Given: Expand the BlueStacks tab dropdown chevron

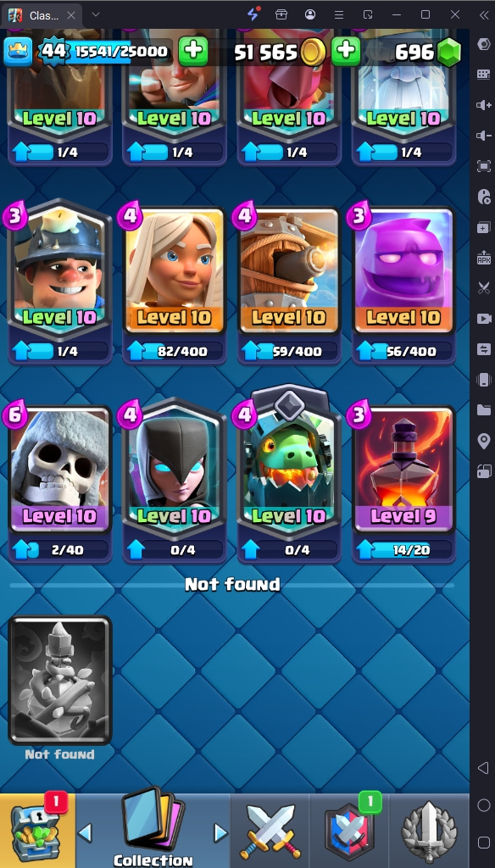Looking at the screenshot, I should (96, 14).
